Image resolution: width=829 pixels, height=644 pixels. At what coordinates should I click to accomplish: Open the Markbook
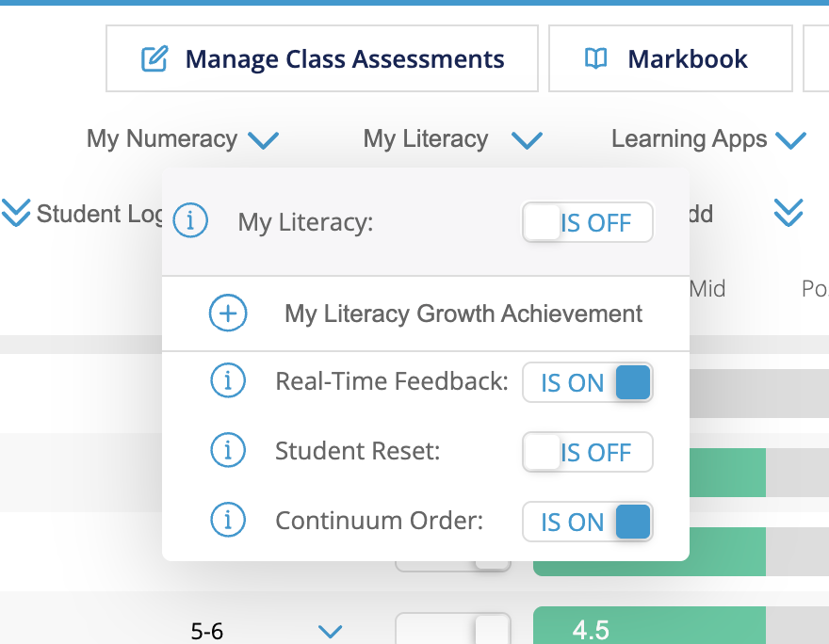(x=670, y=58)
